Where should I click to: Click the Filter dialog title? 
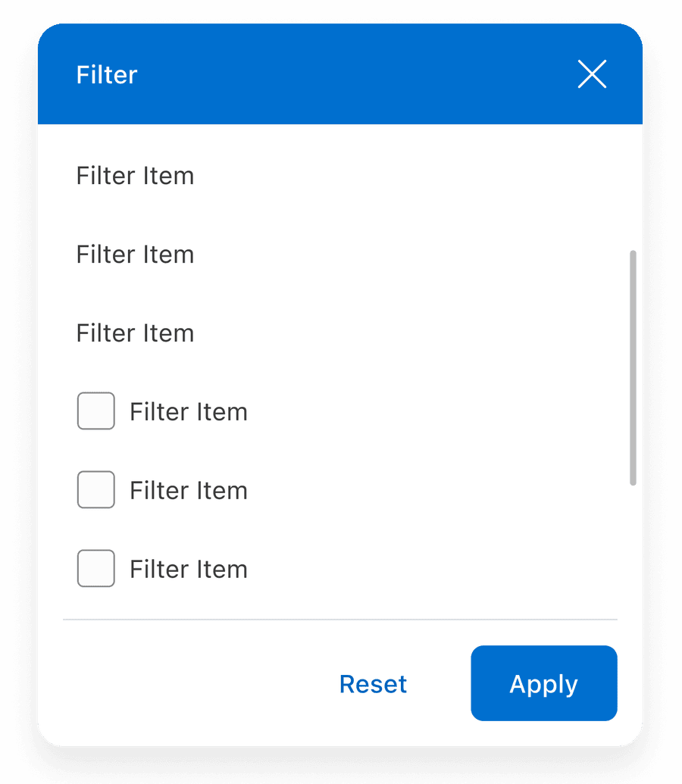click(106, 74)
